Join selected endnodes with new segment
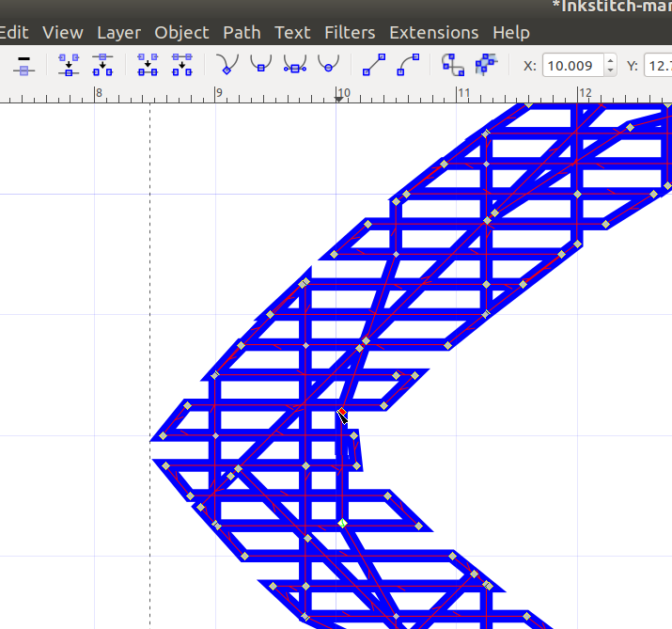The height and width of the screenshot is (629, 672). coord(148,64)
